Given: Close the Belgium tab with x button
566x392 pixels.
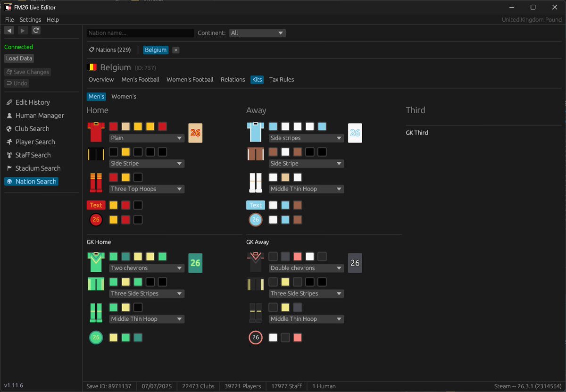Looking at the screenshot, I should (x=175, y=50).
